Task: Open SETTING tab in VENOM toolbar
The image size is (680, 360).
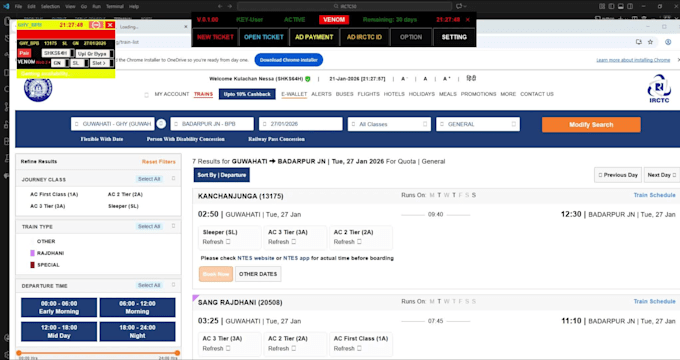Action: tap(454, 37)
